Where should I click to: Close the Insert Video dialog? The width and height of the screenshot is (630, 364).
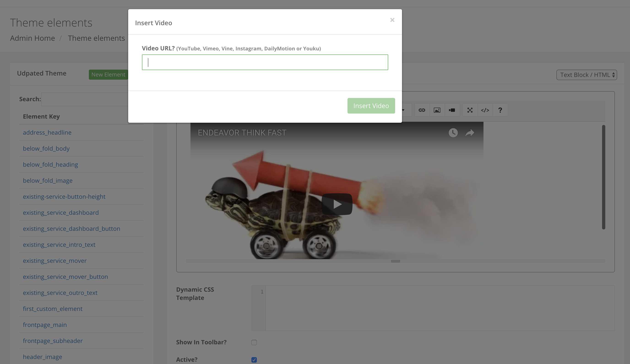(392, 20)
